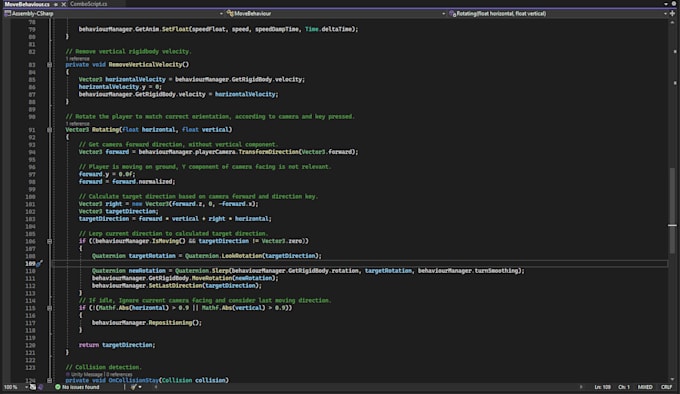Click line number 94 in the margin

click(x=32, y=152)
